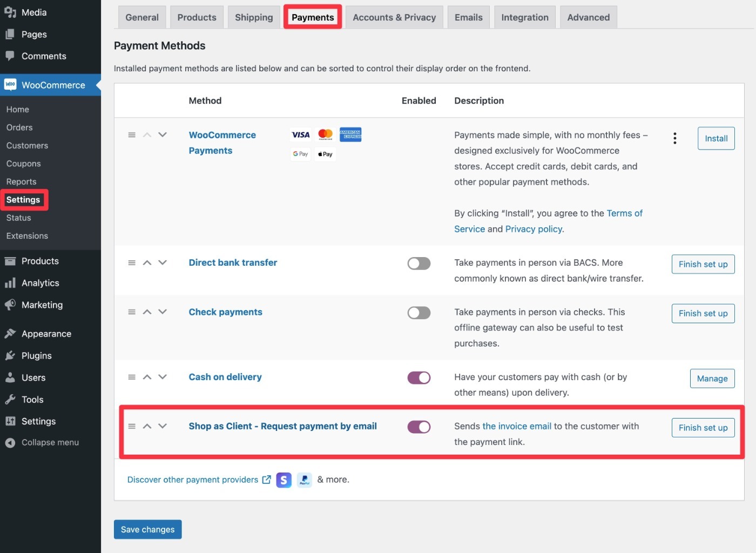The image size is (756, 553).
Task: Click the Comments bubble icon
Action: tap(10, 56)
